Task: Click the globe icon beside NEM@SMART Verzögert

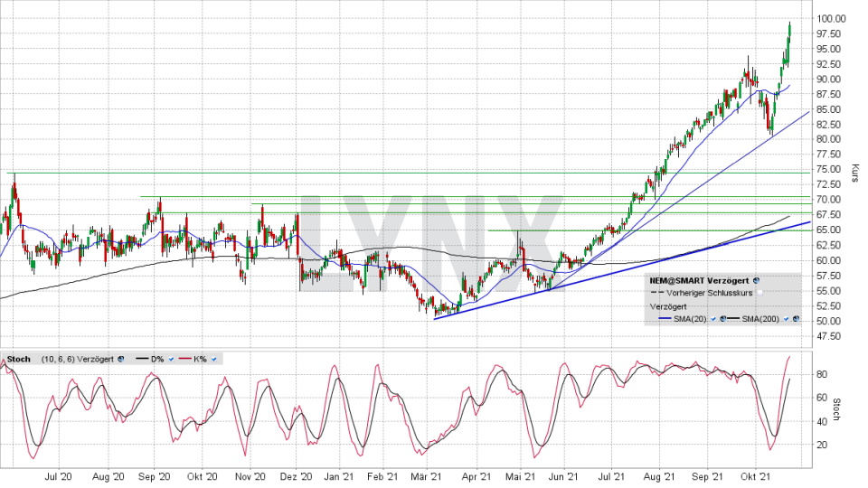Action: tap(756, 281)
